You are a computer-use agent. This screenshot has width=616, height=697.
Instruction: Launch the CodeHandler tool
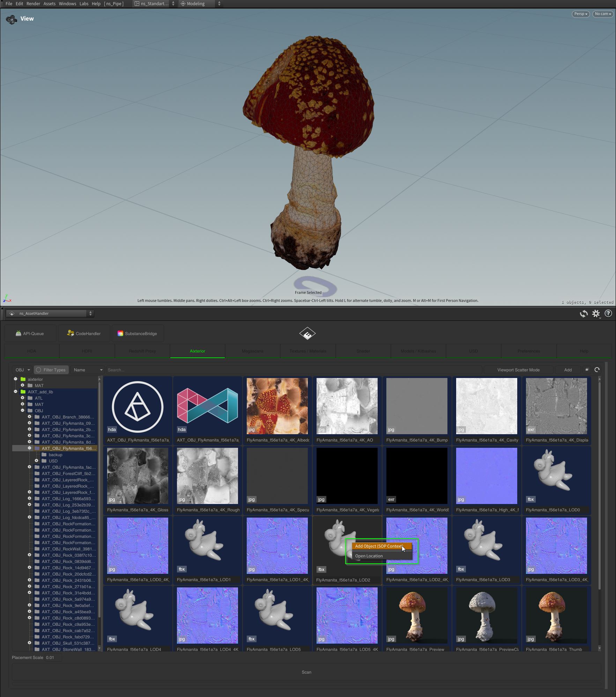coord(84,333)
